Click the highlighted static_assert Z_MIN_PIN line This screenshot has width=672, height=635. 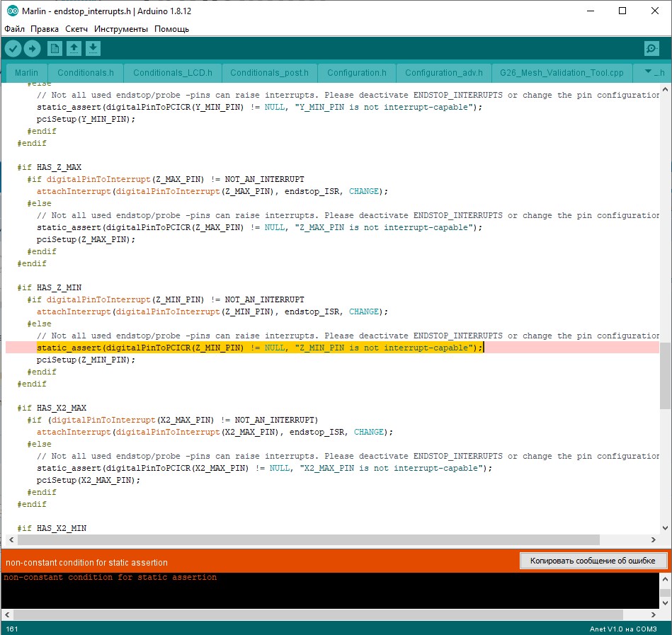coord(259,348)
